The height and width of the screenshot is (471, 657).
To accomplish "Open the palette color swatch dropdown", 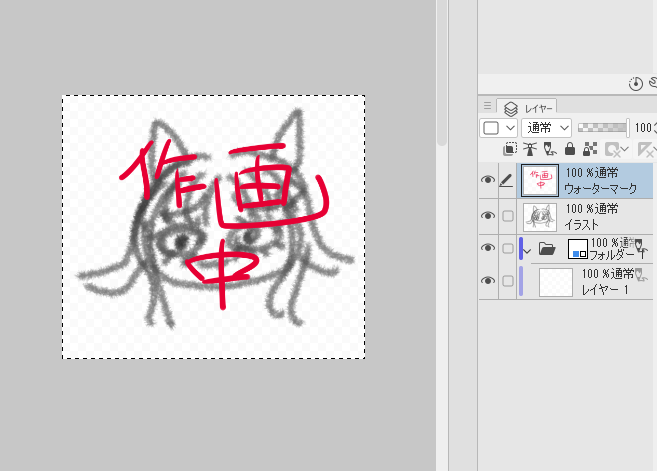I will point(498,127).
